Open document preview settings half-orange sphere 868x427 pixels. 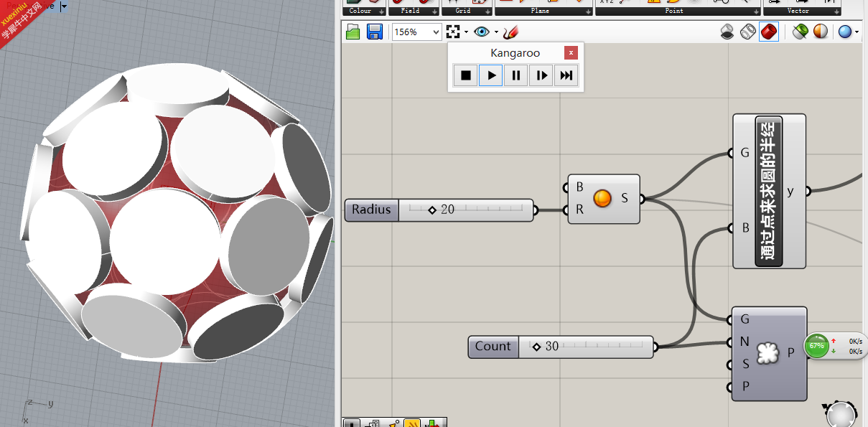[820, 32]
